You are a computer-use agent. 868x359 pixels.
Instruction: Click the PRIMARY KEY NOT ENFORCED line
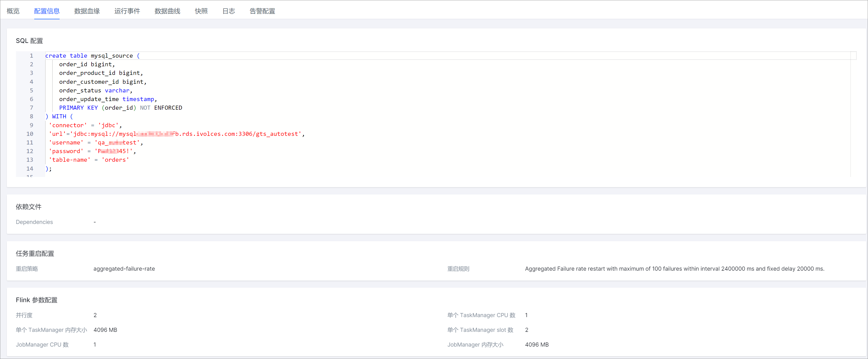[x=121, y=108]
